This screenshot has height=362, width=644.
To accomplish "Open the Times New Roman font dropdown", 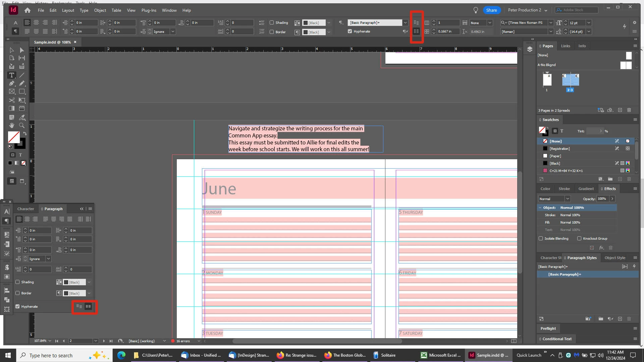I will coord(550,22).
